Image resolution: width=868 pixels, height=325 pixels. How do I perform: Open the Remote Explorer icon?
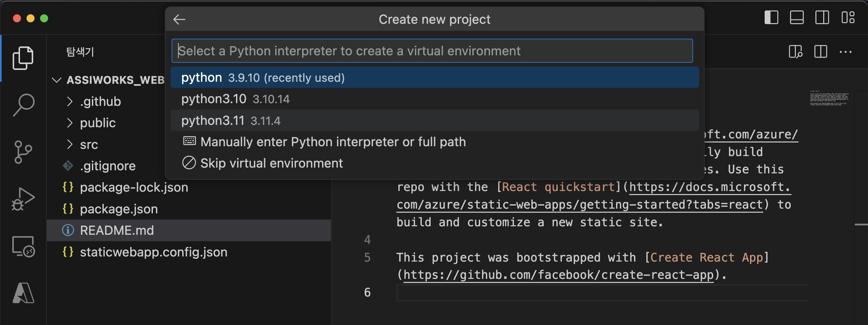coord(23,247)
